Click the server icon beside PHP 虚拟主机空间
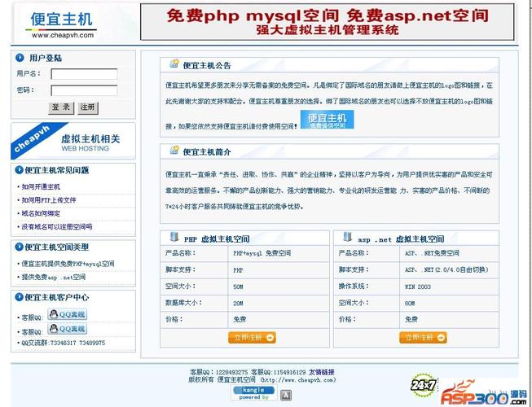The height and width of the screenshot is (407, 532). (174, 238)
